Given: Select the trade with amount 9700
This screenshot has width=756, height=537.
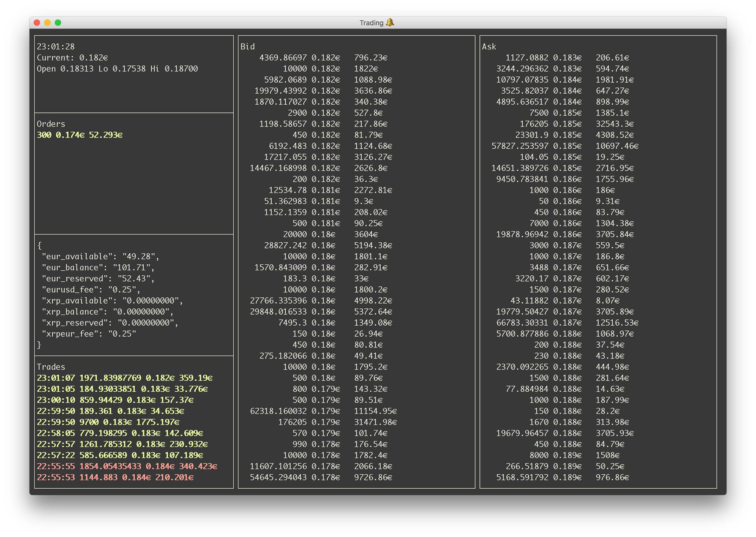Looking at the screenshot, I should pos(108,422).
